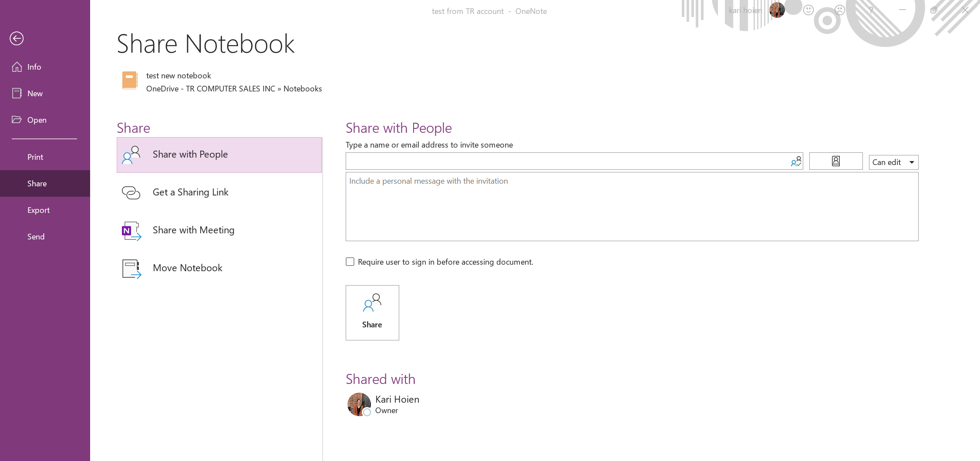Minimize the OneNote window
This screenshot has width=980, height=461.
(903, 10)
